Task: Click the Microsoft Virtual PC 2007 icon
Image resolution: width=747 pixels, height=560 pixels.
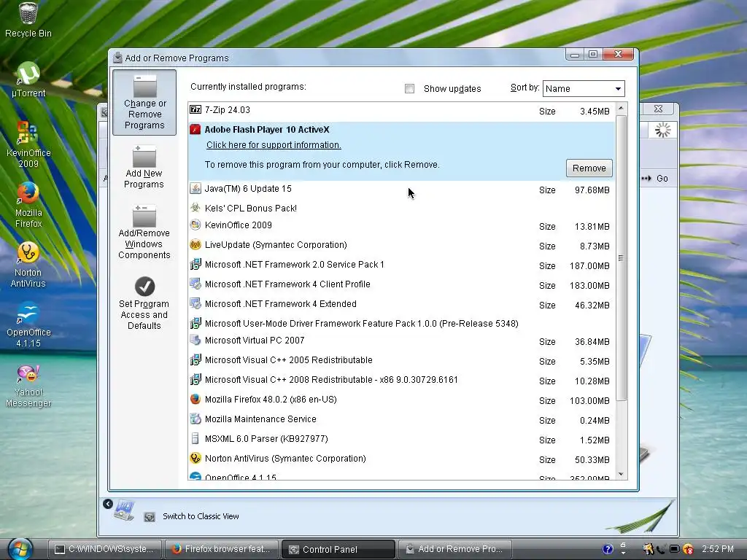Action: point(196,340)
